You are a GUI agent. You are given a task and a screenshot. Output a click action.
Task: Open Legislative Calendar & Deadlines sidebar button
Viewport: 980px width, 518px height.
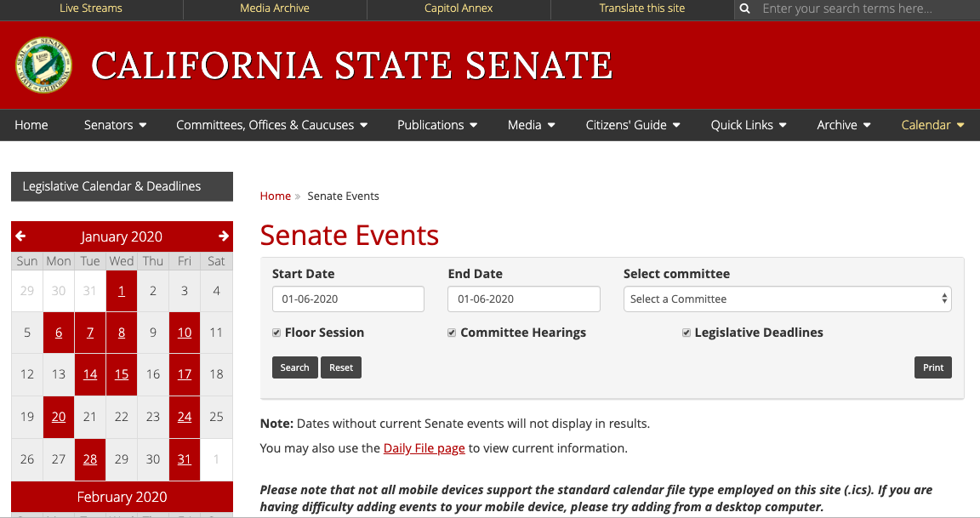pyautogui.click(x=122, y=186)
